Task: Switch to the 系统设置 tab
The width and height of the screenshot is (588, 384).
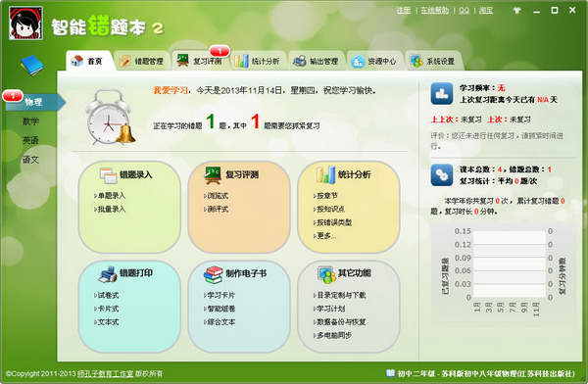Action: tap(433, 61)
